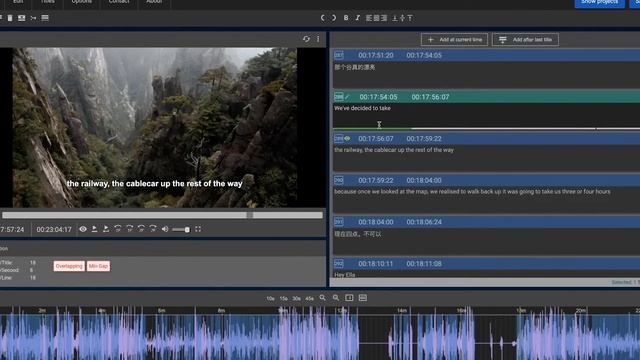Click the subtitle display icon above waveform
The width and height of the screenshot is (640, 360).
coord(363,298)
